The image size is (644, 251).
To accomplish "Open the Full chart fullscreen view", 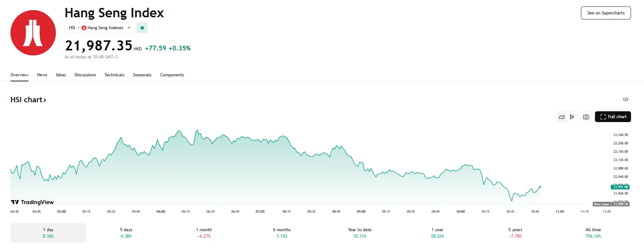I will tap(613, 117).
